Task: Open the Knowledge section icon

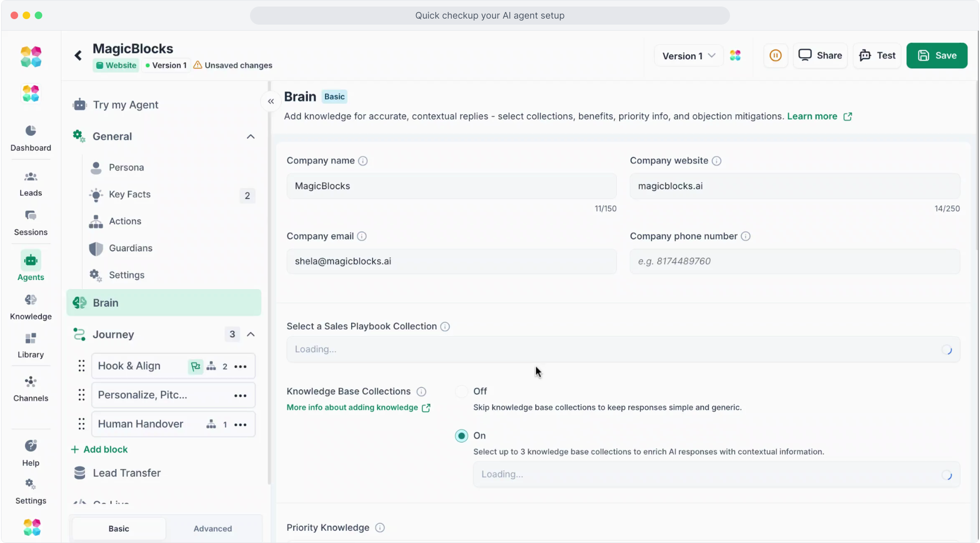Action: point(31,300)
